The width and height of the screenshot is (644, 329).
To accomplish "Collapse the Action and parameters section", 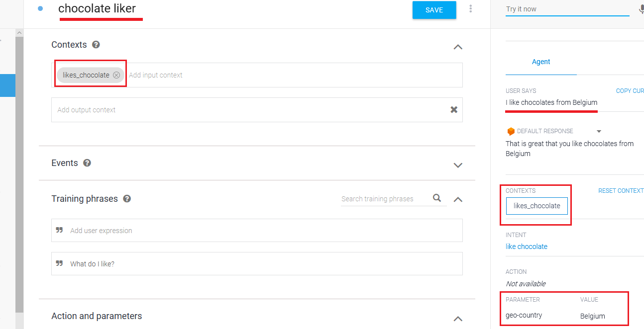I will [458, 319].
